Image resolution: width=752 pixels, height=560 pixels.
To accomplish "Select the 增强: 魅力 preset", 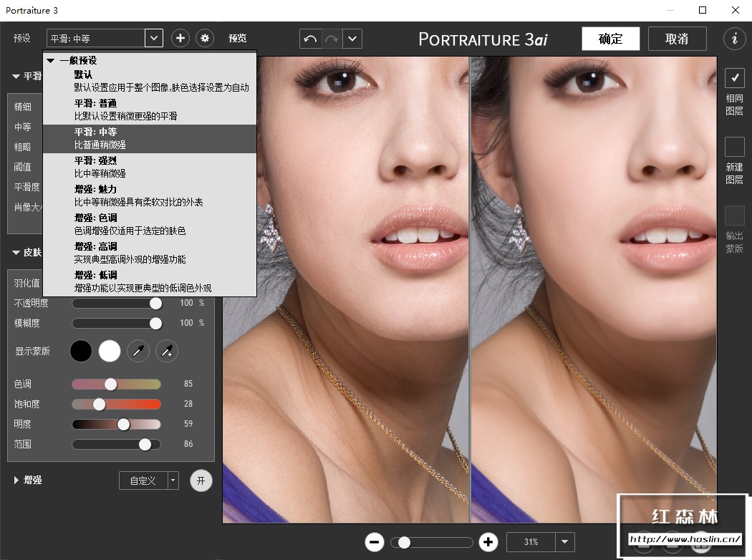I will coord(150,196).
